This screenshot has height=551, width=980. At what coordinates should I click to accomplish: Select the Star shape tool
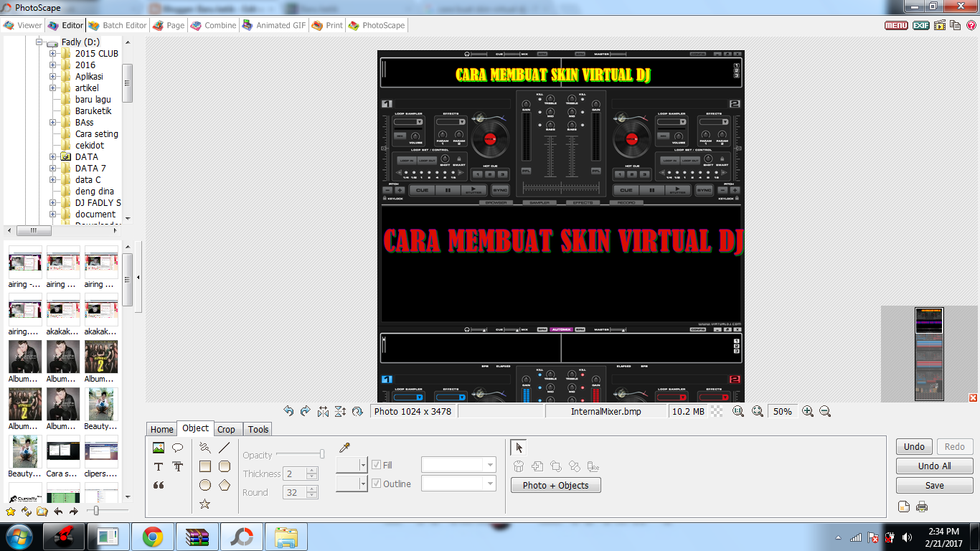coord(205,504)
